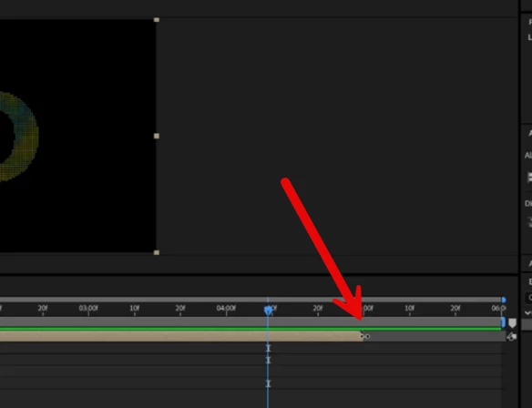Select the blue work area end handle
The width and height of the screenshot is (532, 408).
click(504, 322)
